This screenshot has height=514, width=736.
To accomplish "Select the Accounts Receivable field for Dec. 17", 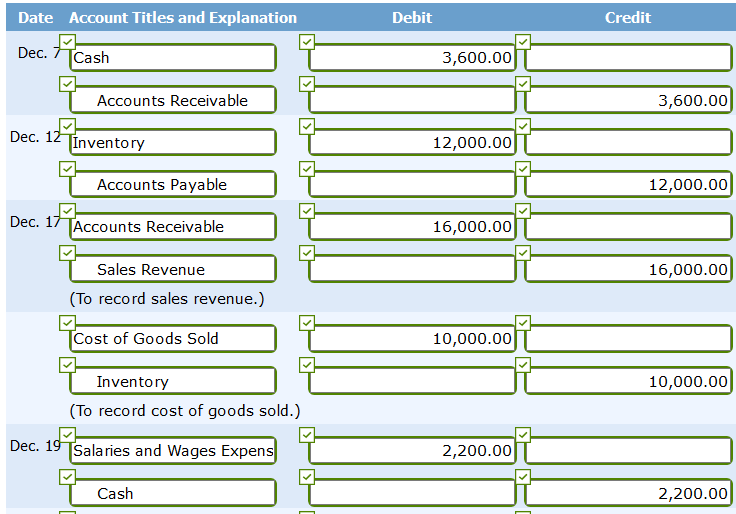I will (x=173, y=227).
